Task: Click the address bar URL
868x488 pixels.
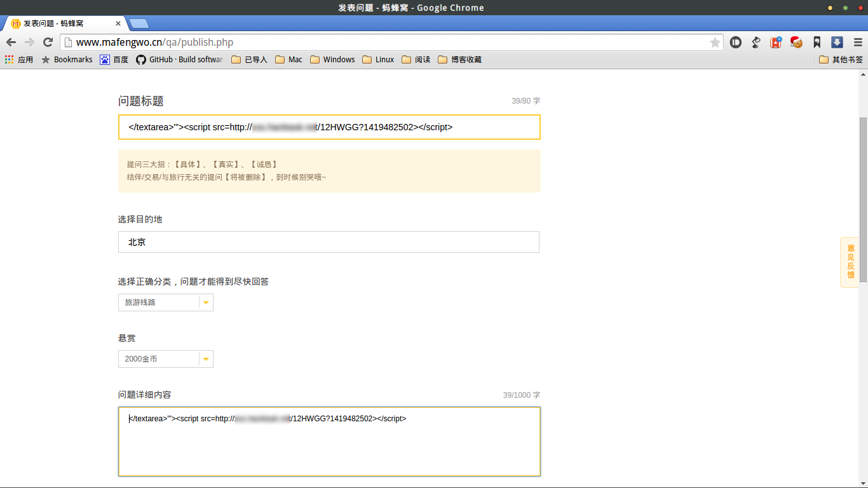Action: [x=154, y=43]
